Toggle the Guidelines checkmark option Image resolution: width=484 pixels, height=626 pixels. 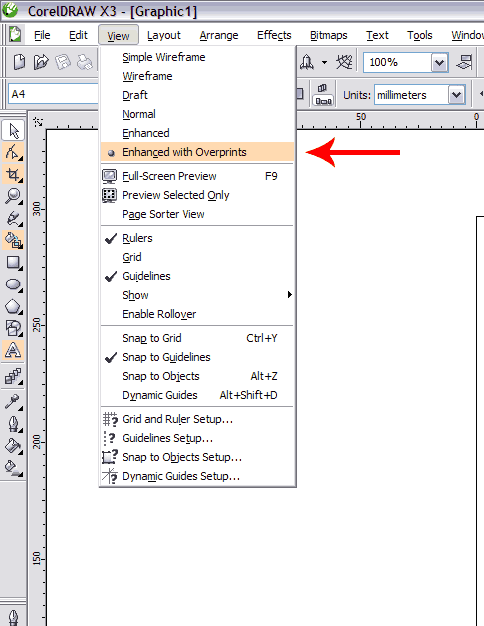point(197,276)
